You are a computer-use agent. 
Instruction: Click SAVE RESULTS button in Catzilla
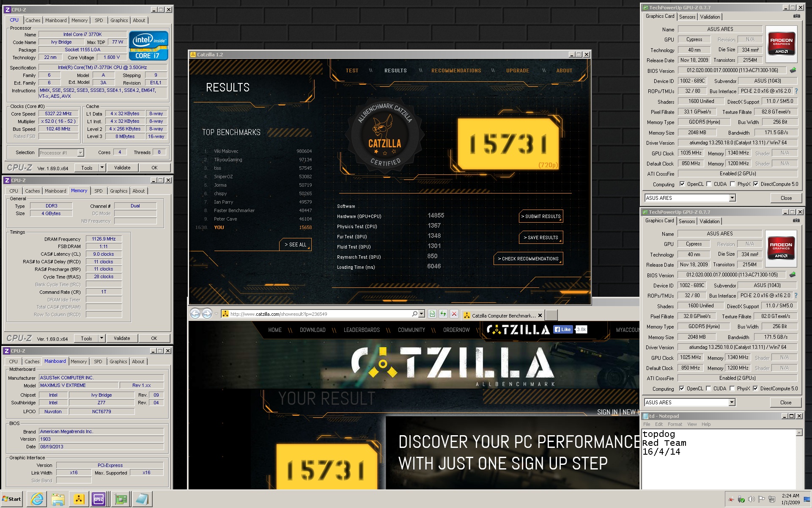pyautogui.click(x=541, y=237)
